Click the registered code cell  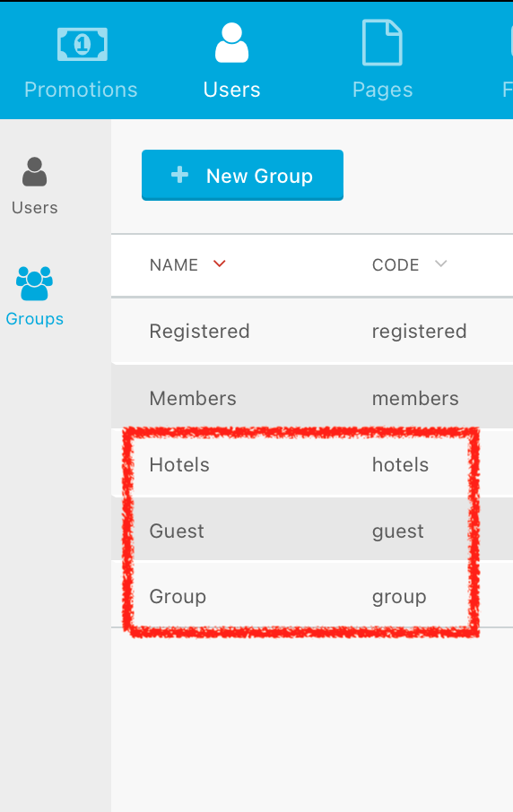419,332
